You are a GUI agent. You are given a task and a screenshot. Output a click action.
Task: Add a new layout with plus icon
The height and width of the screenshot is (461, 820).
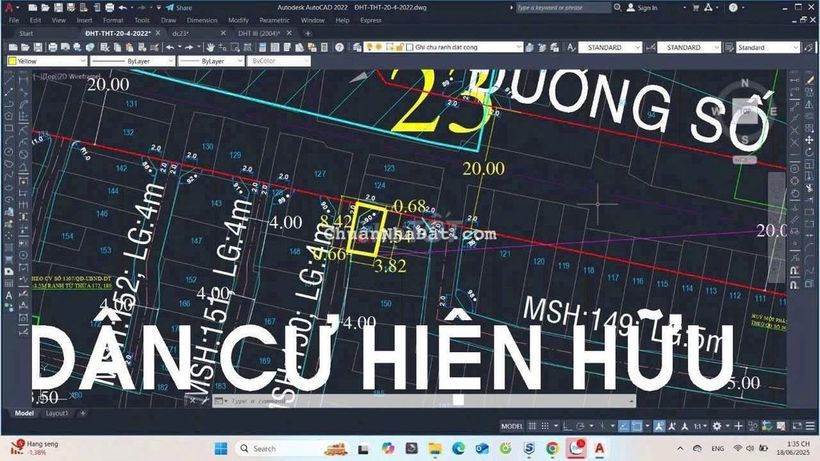[x=82, y=413]
